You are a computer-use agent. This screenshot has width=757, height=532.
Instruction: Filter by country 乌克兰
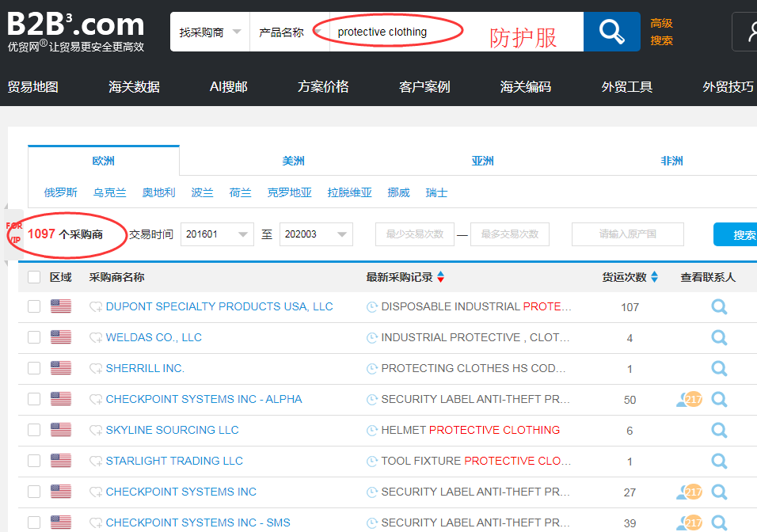click(109, 192)
